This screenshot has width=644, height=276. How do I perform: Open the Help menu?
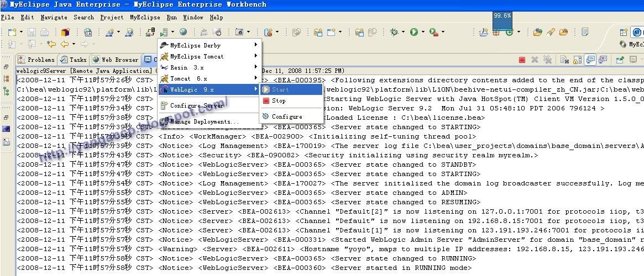[216, 17]
